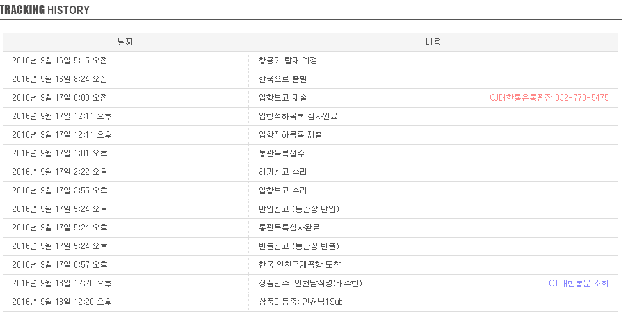644x315 pixels.
Task: Click the TRACKING HISTORY heading
Action: (45, 10)
